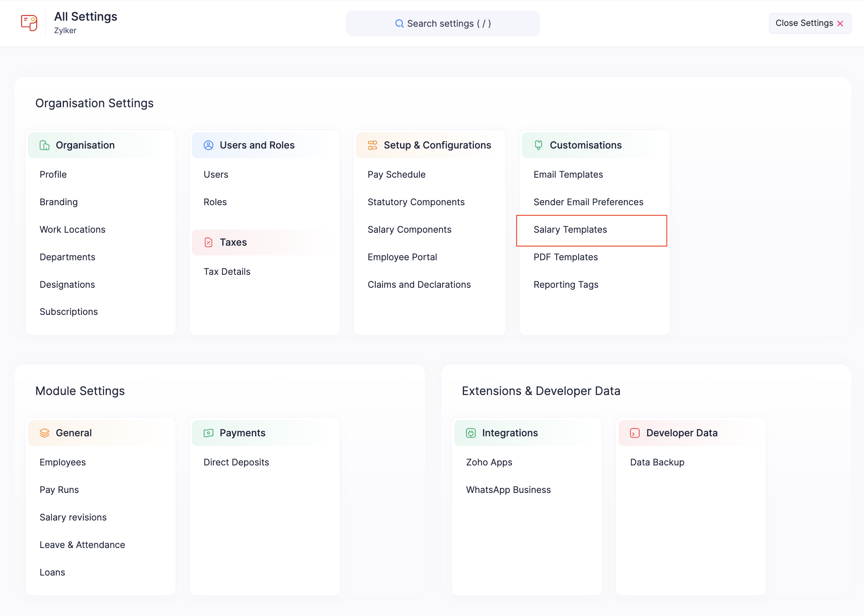The image size is (864, 616).
Task: Click the Zoho Payroll logo icon
Action: click(29, 23)
